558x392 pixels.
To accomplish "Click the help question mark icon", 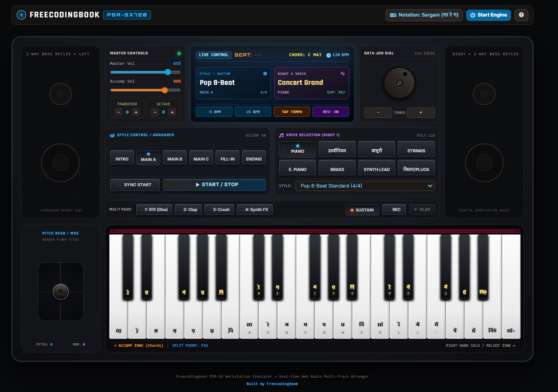I will 521,15.
